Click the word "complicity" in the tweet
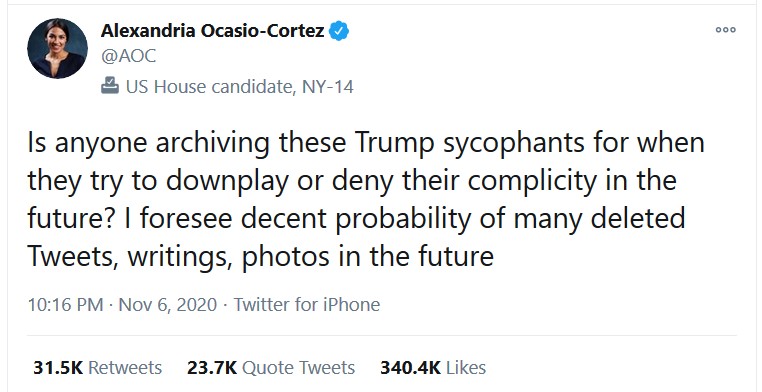This screenshot has height=392, width=762. click(532, 182)
